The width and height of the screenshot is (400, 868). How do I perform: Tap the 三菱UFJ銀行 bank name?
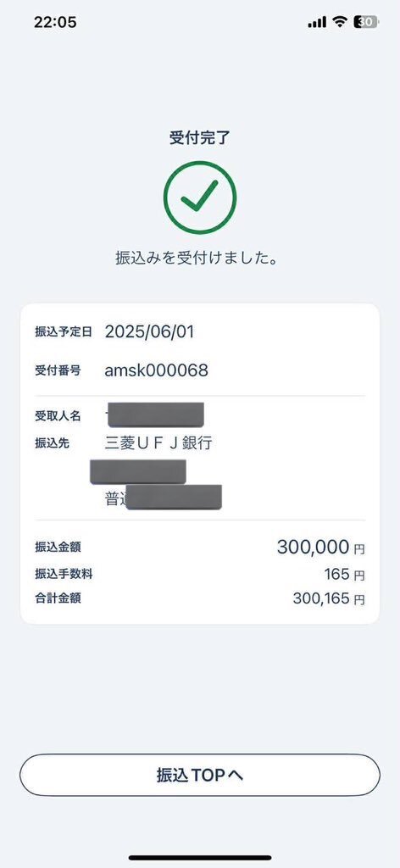point(158,442)
